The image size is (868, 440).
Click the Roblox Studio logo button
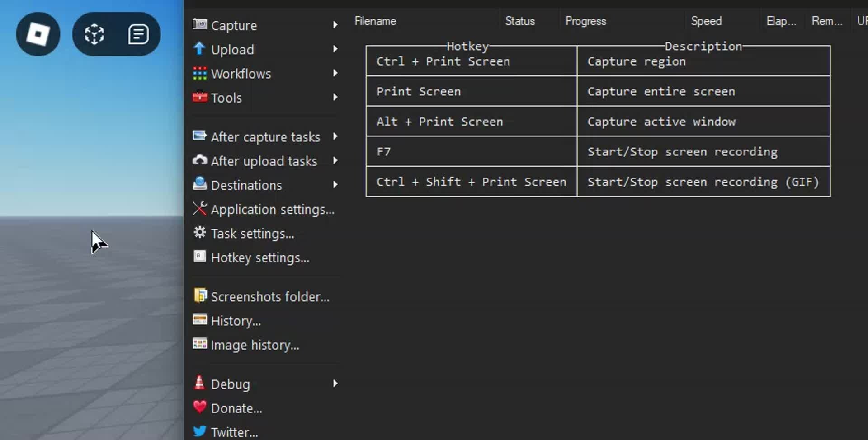(38, 34)
